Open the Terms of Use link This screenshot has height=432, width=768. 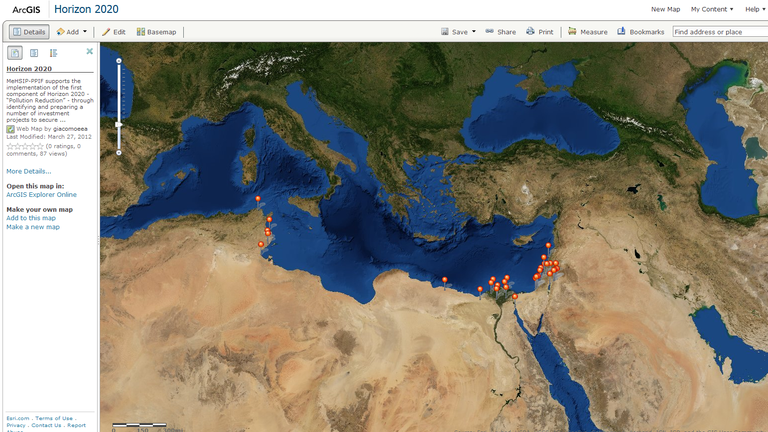pos(54,418)
